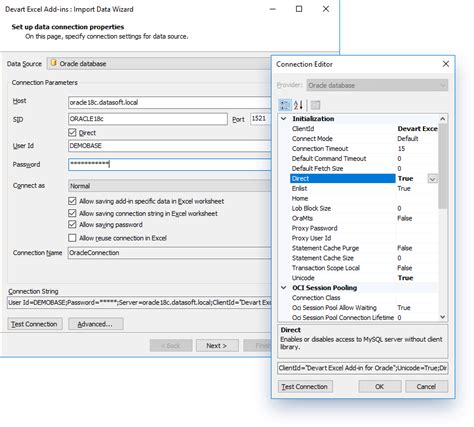
Task: Select the Lob Block Size property
Action: point(364,208)
